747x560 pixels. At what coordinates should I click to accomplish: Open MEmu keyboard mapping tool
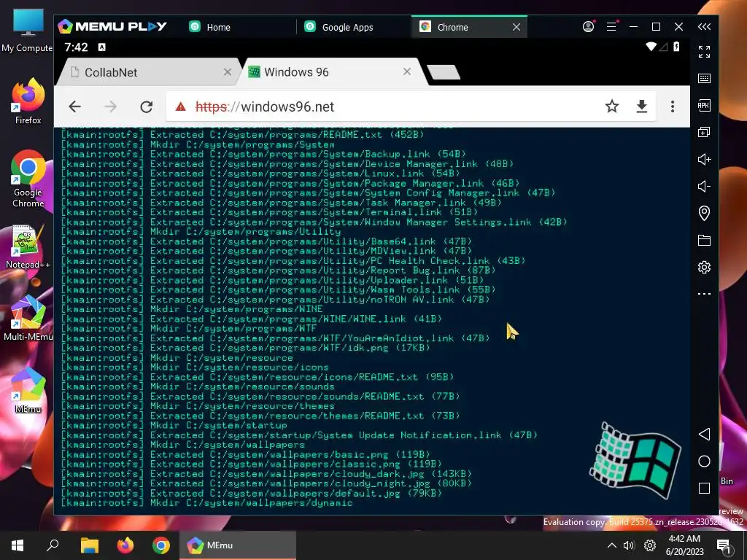point(704,78)
